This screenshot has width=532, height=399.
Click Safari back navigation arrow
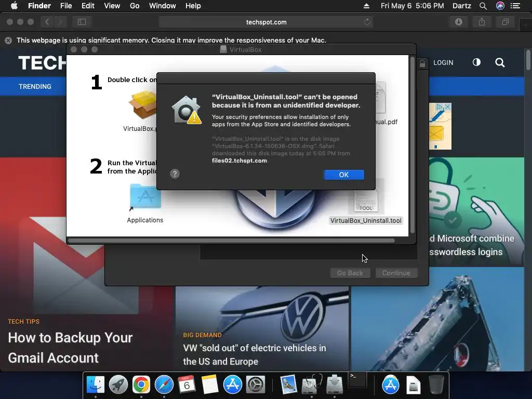47,22
